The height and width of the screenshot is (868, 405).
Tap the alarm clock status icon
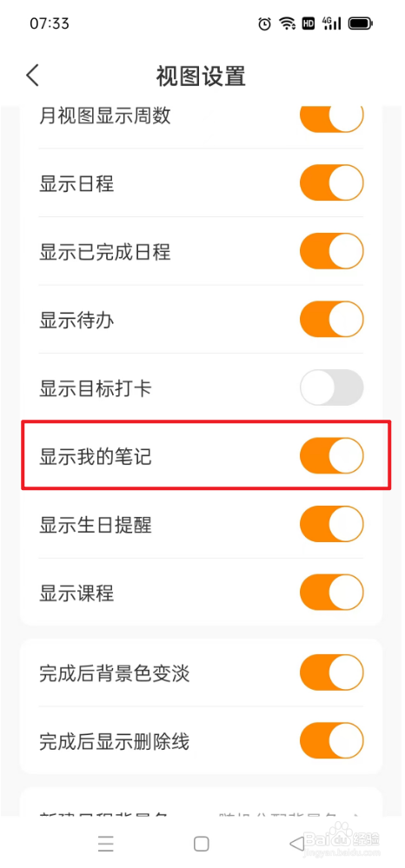(265, 23)
